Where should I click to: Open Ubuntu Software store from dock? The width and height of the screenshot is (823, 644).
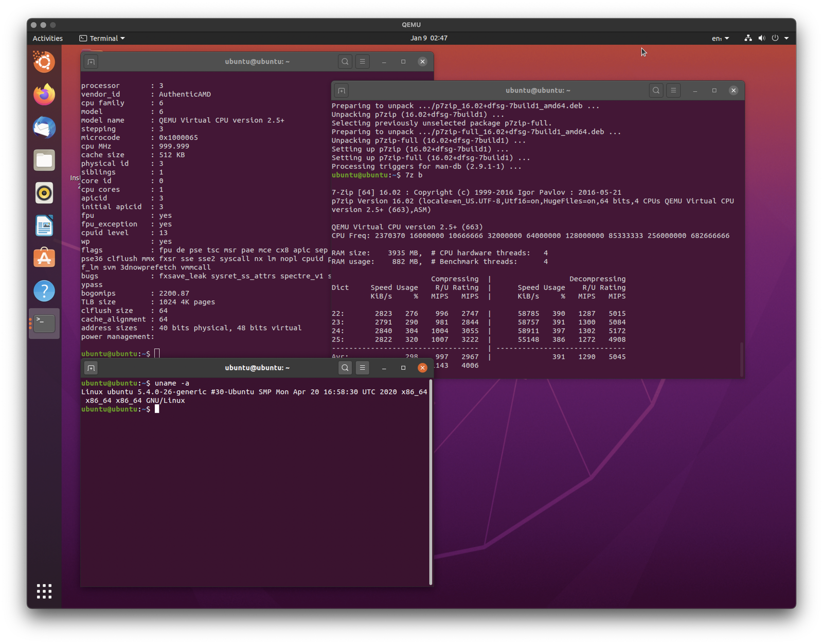tap(44, 258)
